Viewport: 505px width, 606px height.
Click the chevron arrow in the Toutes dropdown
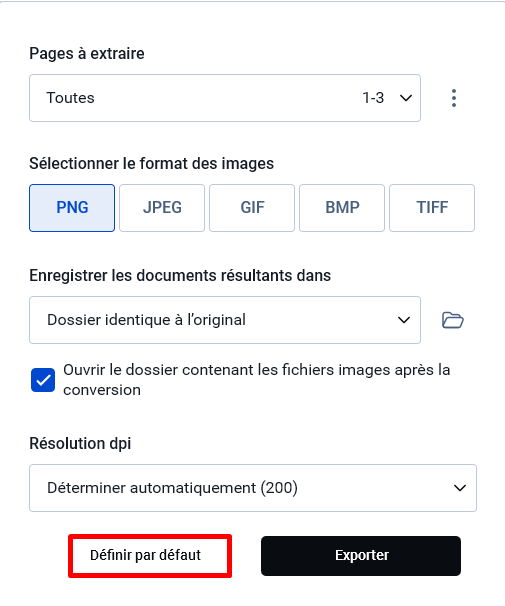coord(405,98)
